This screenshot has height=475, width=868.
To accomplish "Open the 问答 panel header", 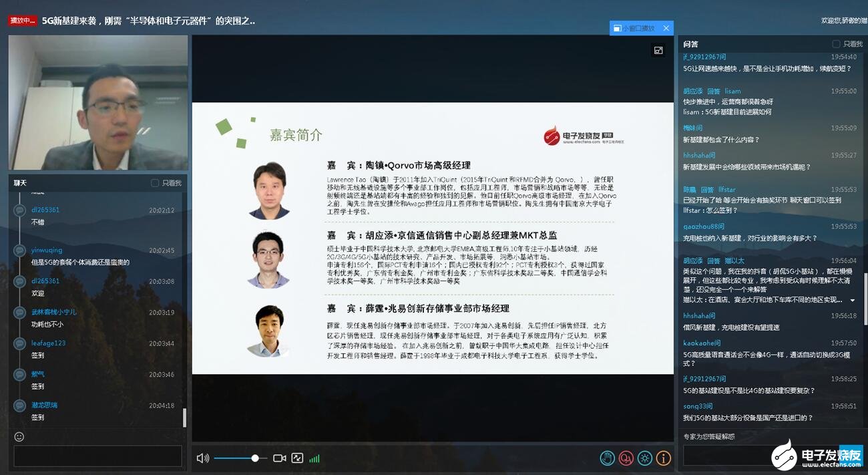I will 690,44.
